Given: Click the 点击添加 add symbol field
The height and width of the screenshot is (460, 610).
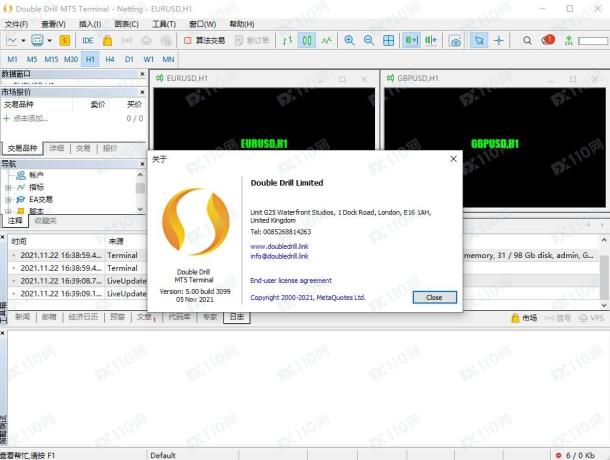Looking at the screenshot, I should pos(31,118).
